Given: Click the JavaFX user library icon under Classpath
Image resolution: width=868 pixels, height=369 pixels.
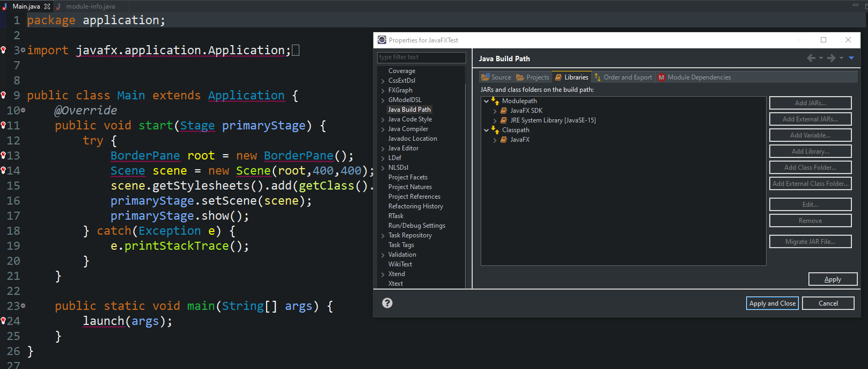Looking at the screenshot, I should coord(504,140).
